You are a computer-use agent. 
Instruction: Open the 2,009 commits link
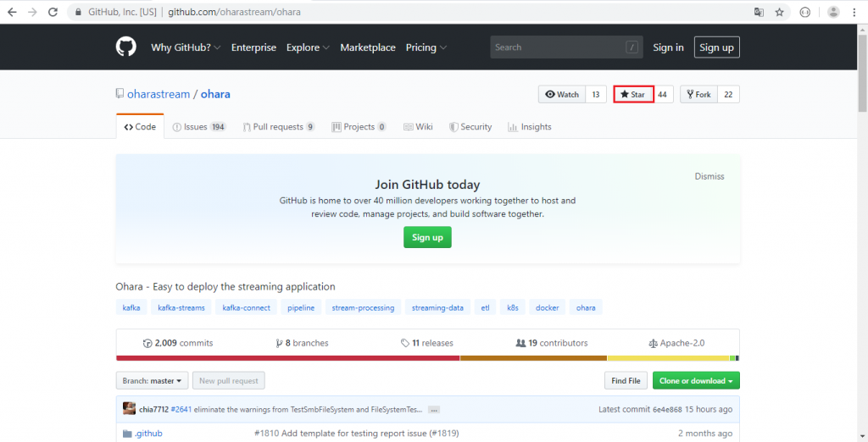(x=178, y=343)
